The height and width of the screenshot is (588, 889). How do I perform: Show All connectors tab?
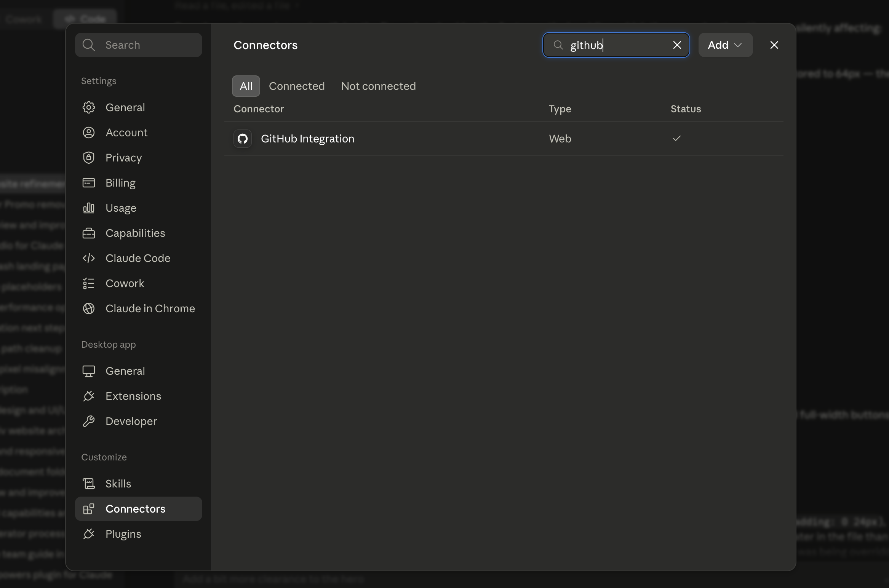tap(246, 86)
